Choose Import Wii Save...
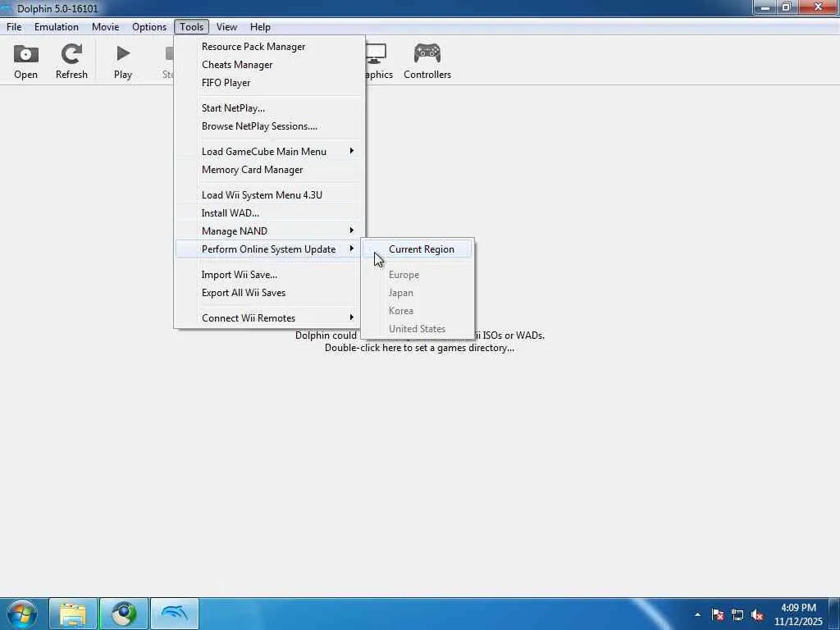 point(269,275)
